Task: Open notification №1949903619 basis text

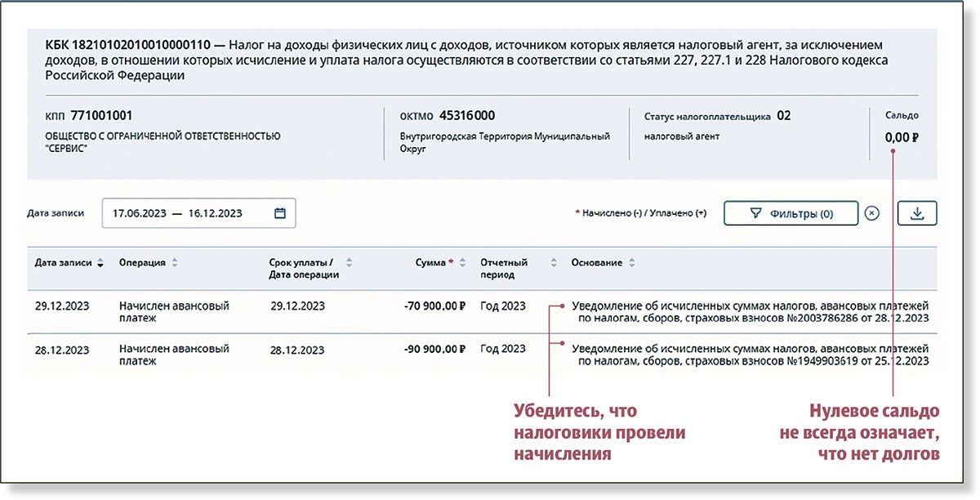Action: tap(750, 355)
